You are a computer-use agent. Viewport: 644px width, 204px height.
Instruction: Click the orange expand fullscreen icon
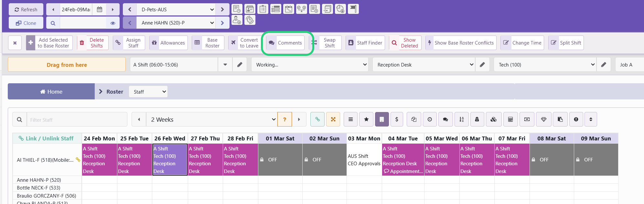coord(333,119)
